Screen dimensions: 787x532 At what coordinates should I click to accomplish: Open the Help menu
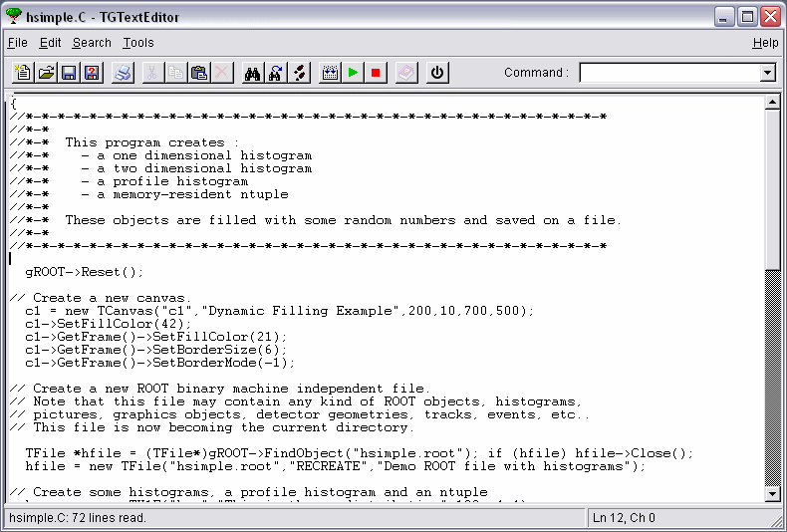click(765, 43)
